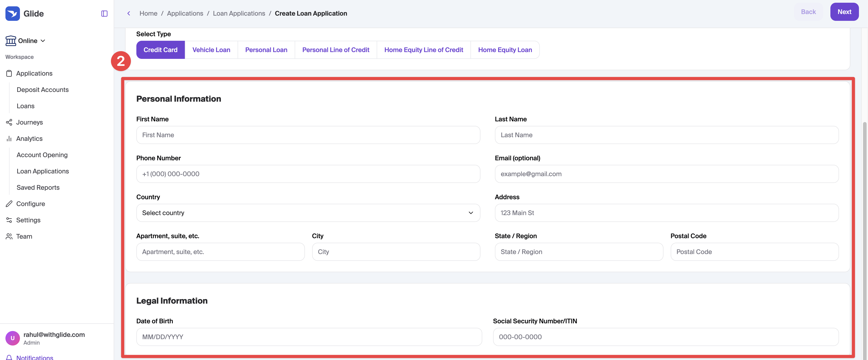Open Loan Applications under Analytics
The width and height of the screenshot is (868, 360).
coord(43,171)
